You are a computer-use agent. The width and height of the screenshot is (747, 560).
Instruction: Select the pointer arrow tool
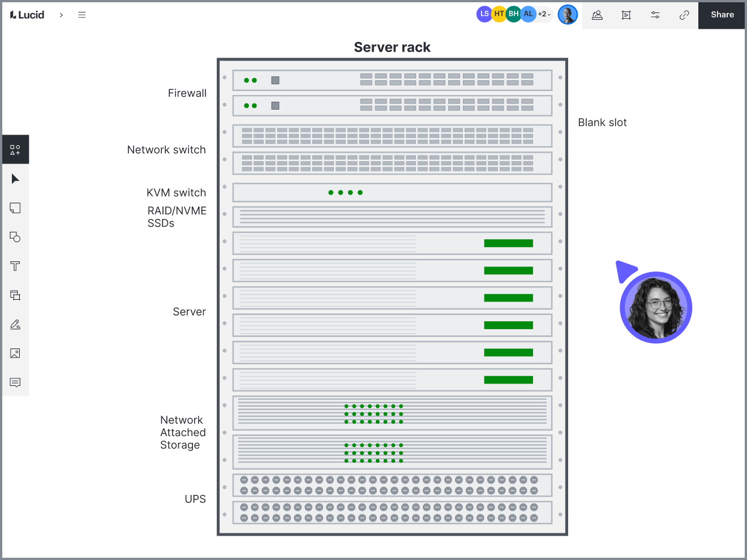coord(15,179)
